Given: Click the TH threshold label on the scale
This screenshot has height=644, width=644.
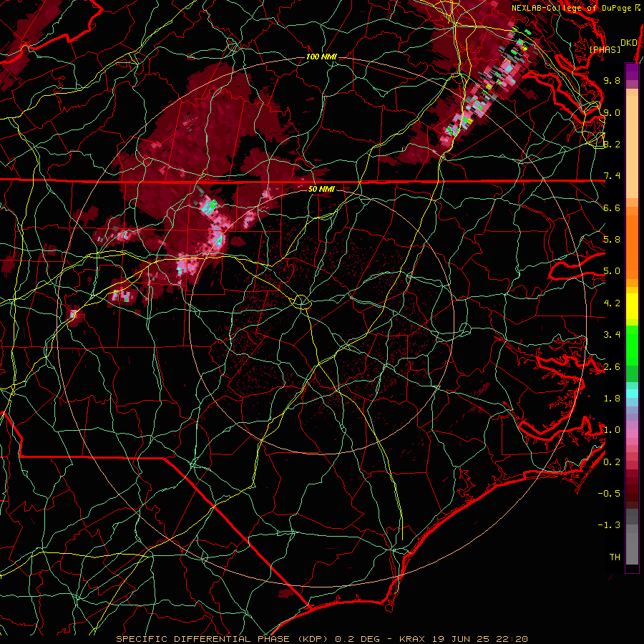Looking at the screenshot, I should [615, 557].
